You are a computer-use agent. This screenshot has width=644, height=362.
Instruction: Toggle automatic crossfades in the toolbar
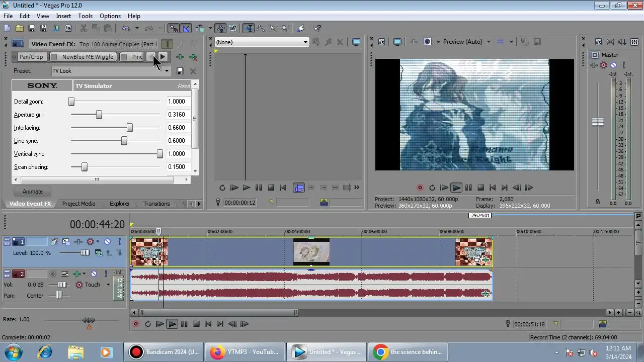pos(185,29)
